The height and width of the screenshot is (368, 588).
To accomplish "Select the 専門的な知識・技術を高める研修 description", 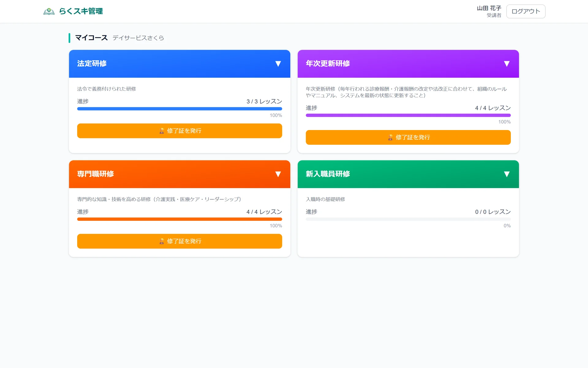I will [159, 199].
